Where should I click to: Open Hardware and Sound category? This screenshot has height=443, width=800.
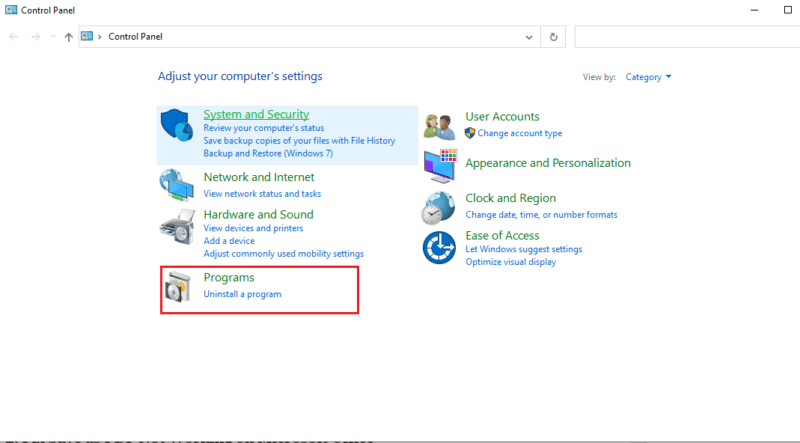coord(259,214)
